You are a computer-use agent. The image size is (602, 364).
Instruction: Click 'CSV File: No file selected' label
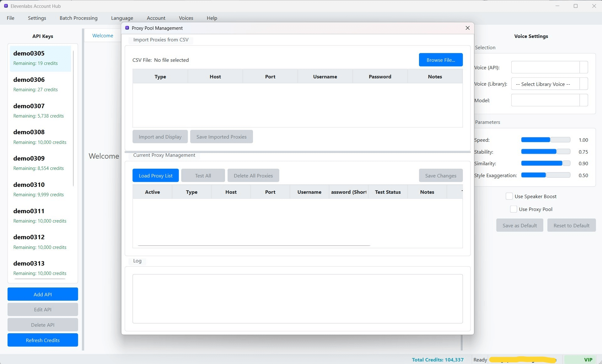point(161,60)
